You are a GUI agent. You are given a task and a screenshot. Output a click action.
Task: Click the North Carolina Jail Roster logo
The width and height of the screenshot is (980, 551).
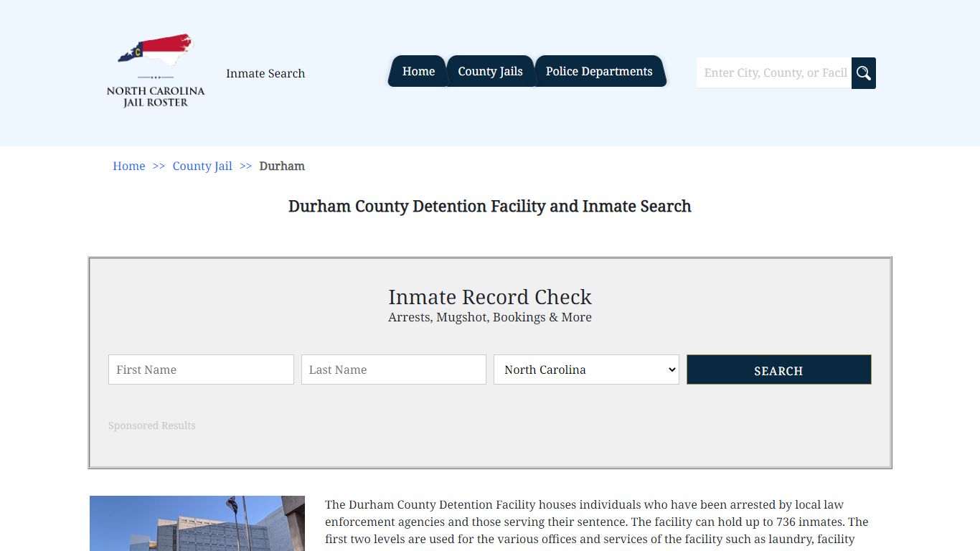[x=156, y=72]
